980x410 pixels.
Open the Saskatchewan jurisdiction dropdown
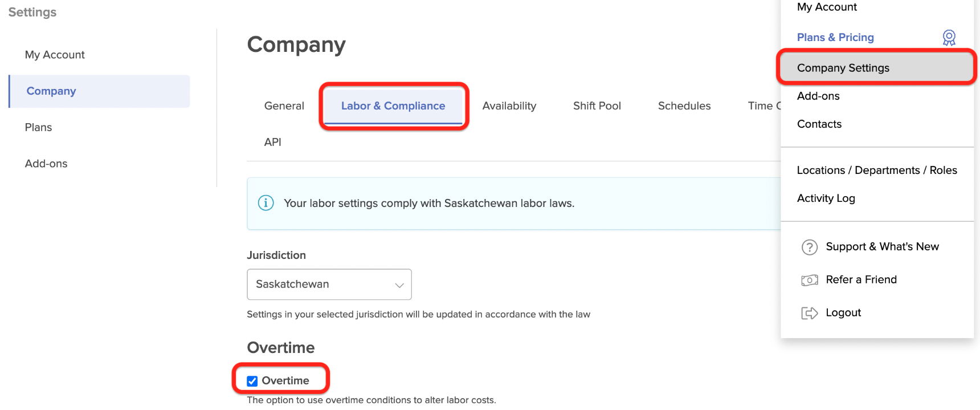(329, 284)
